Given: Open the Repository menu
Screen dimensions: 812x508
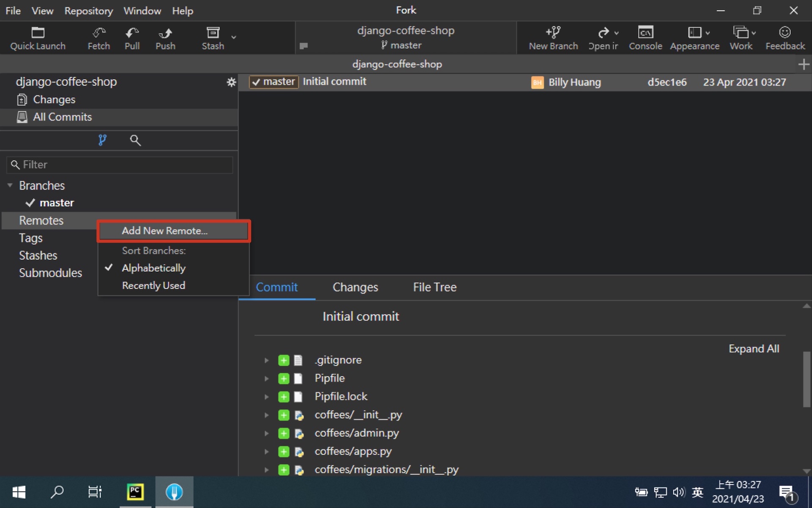Looking at the screenshot, I should point(88,11).
